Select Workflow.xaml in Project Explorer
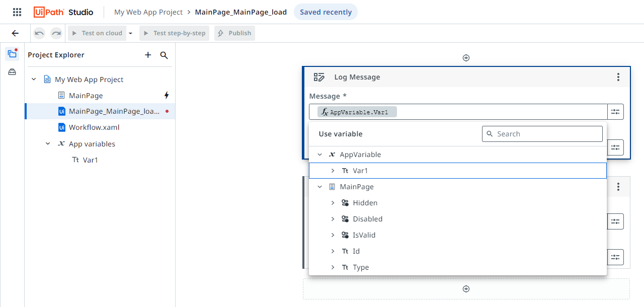 [x=94, y=127]
